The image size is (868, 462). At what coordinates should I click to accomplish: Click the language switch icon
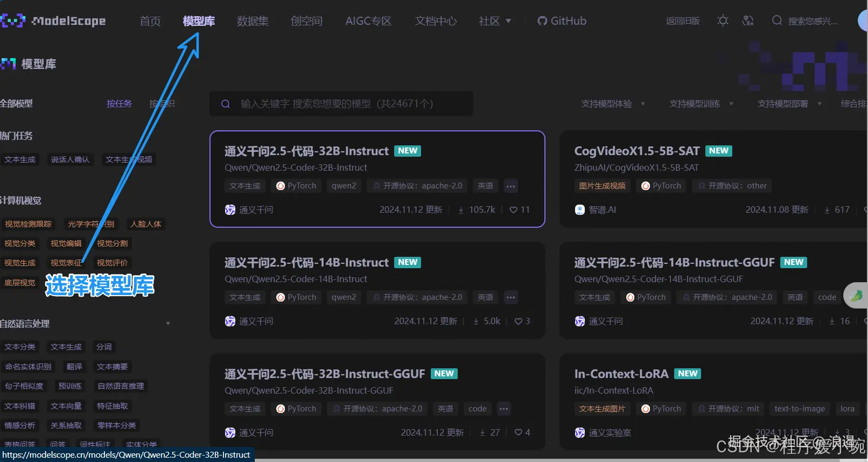748,20
